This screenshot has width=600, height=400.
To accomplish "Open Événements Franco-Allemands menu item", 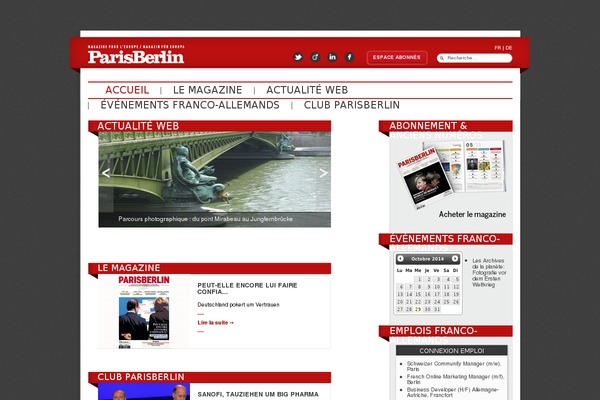I will 190,105.
